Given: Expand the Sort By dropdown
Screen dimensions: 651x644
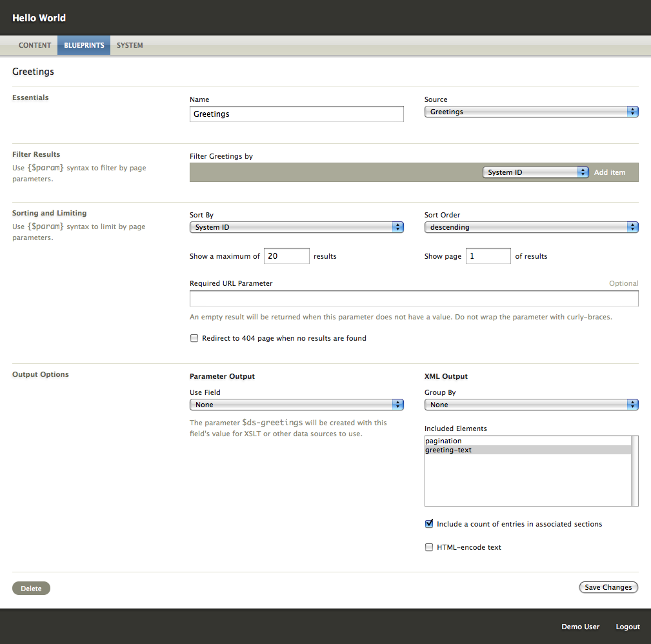Looking at the screenshot, I should 296,227.
